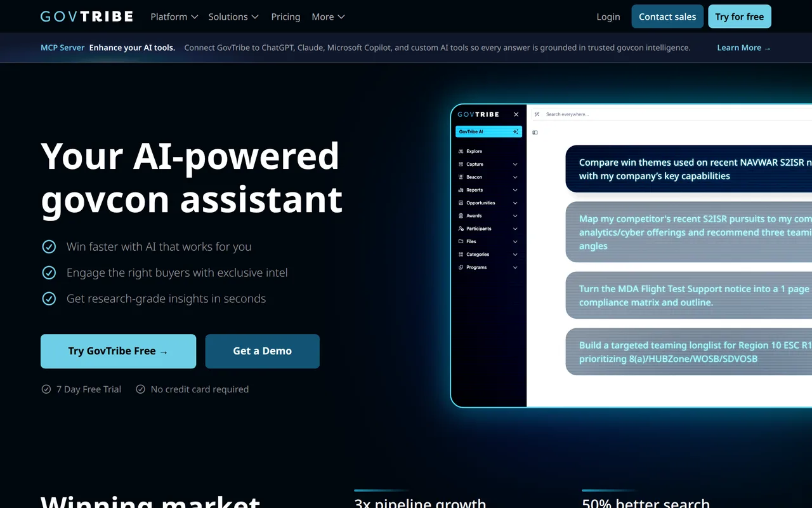Click the magic wand icon beside search

tap(537, 114)
